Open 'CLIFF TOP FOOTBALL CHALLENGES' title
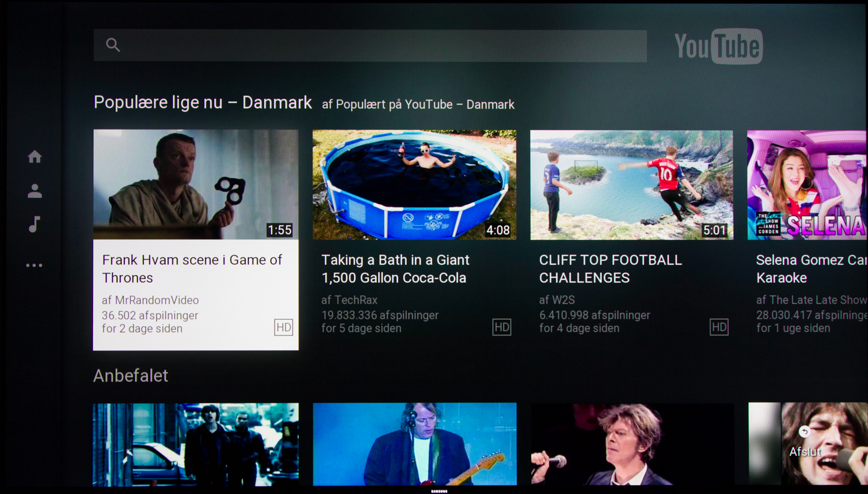868x494 pixels. tap(610, 268)
